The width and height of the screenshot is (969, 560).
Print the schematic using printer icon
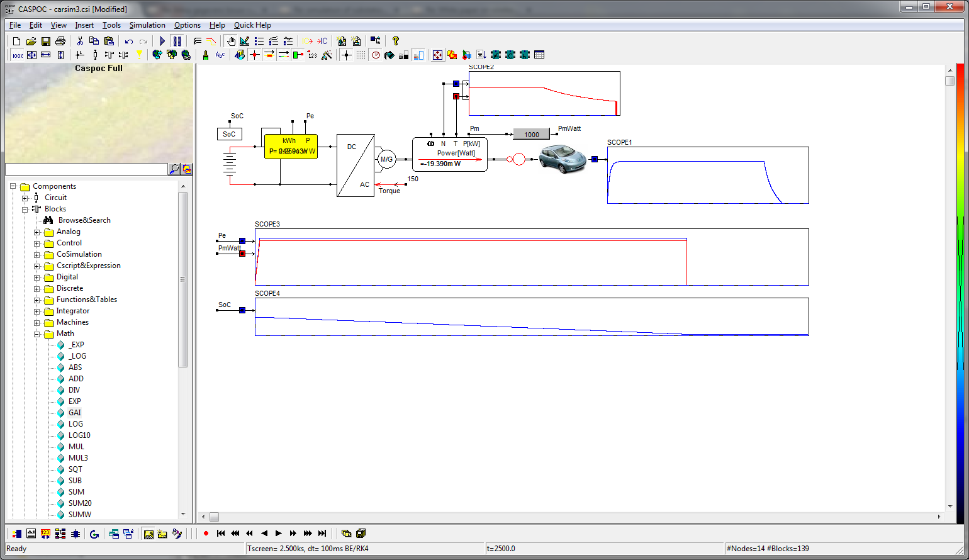[60, 41]
